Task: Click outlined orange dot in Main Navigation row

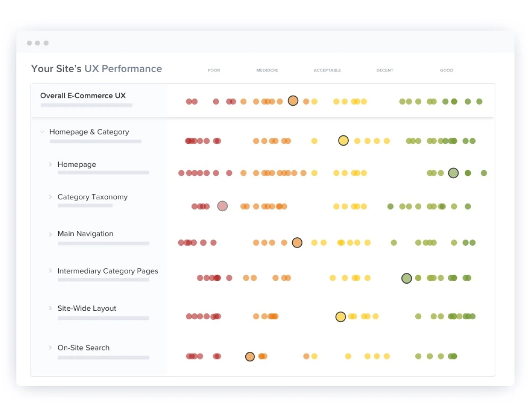Action: coord(297,242)
